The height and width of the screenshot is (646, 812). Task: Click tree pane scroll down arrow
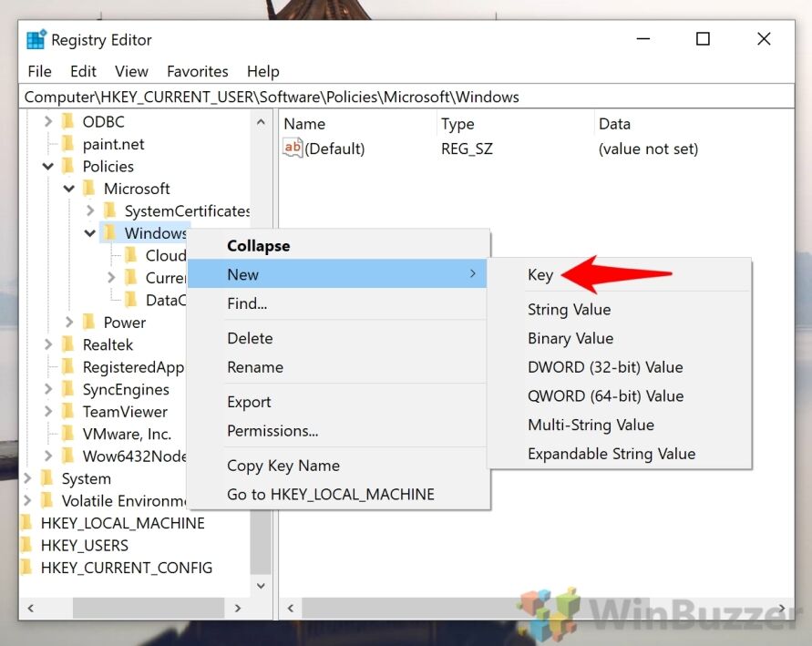[261, 586]
